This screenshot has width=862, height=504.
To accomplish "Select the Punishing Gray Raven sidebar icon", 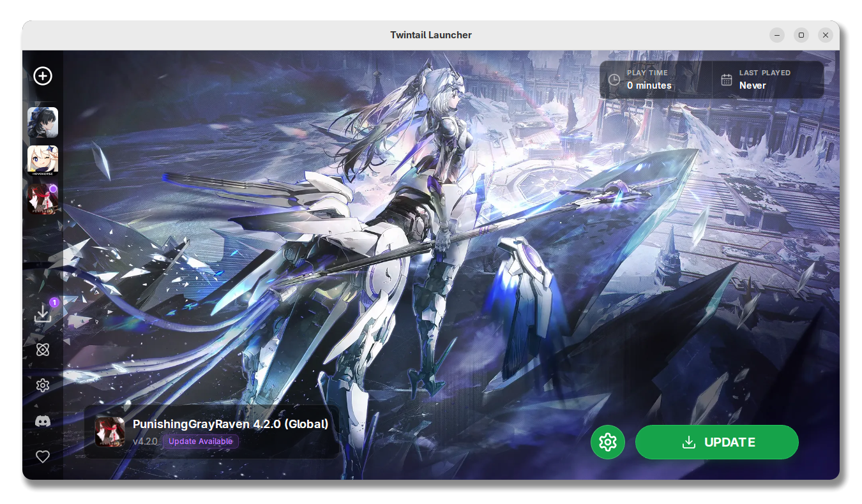I will coord(43,199).
